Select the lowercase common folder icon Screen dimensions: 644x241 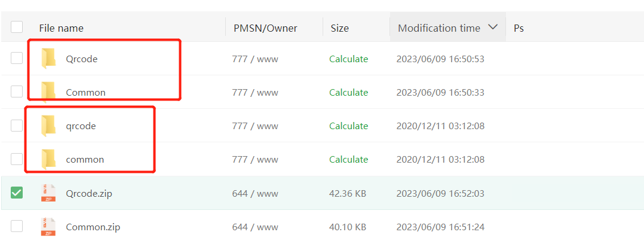[x=48, y=159]
